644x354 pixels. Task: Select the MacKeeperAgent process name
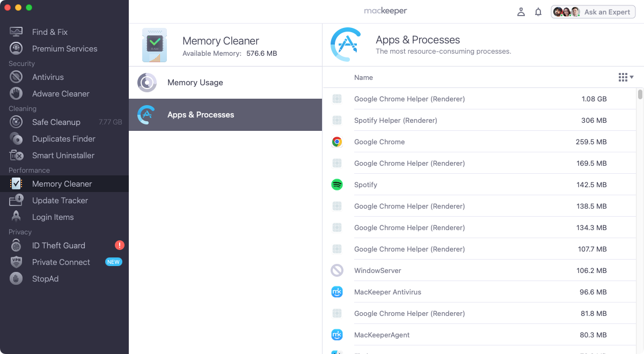click(x=382, y=335)
